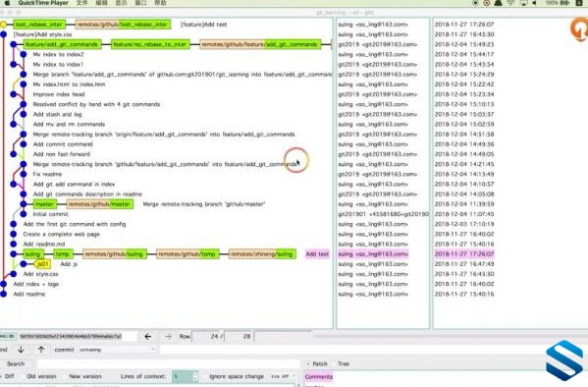Select commit 'Add mv and rm commands'
The width and height of the screenshot is (588, 387).
(69, 124)
